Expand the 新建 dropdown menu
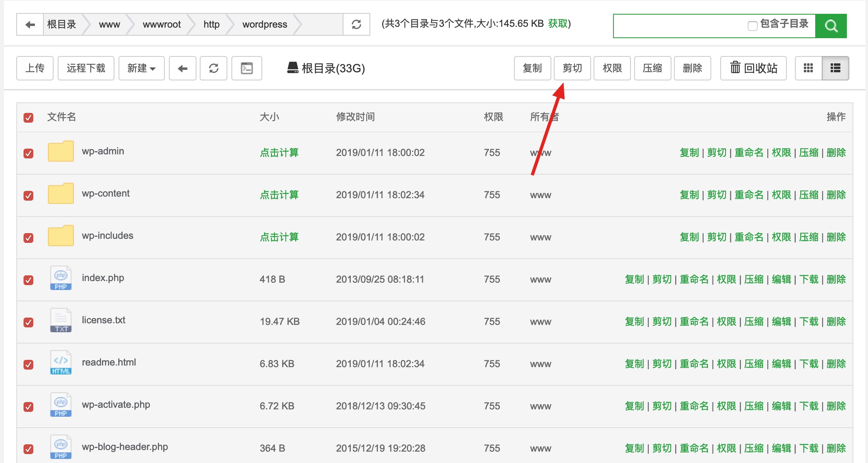Image resolution: width=868 pixels, height=463 pixels. click(x=141, y=68)
